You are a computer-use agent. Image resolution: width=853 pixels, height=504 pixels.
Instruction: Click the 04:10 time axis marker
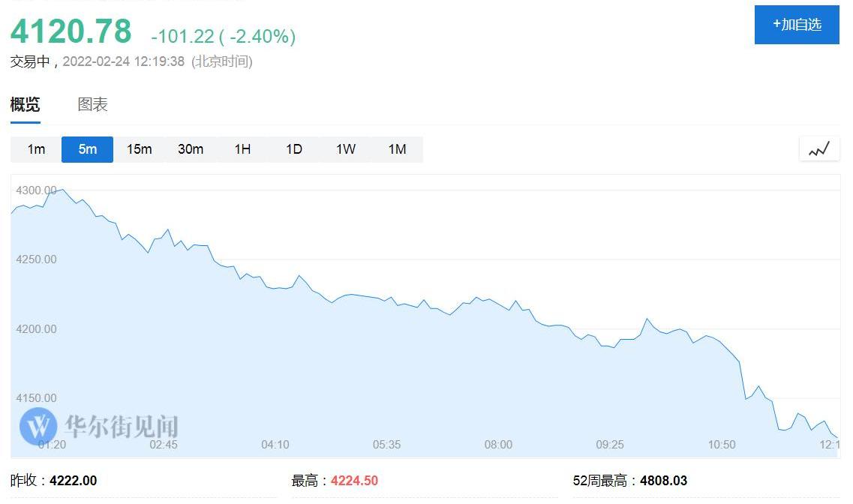click(275, 445)
